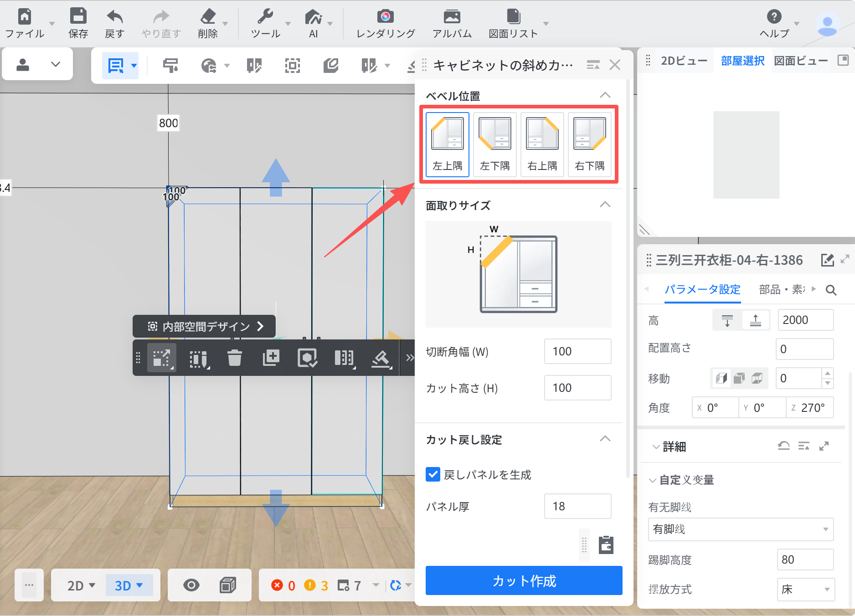The height and width of the screenshot is (616, 855).
Task: Click the レンダリング camera icon
Action: coord(386,16)
